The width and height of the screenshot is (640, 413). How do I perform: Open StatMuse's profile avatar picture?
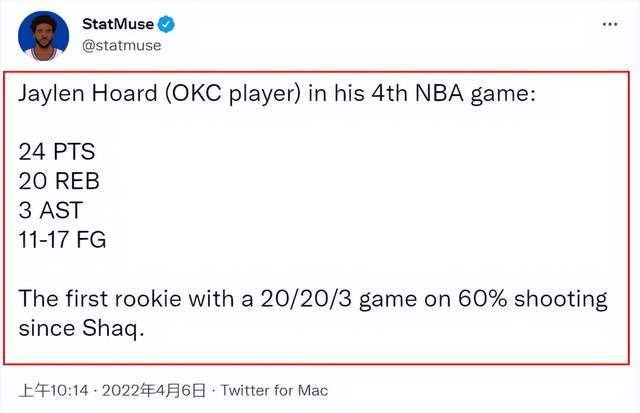click(43, 36)
